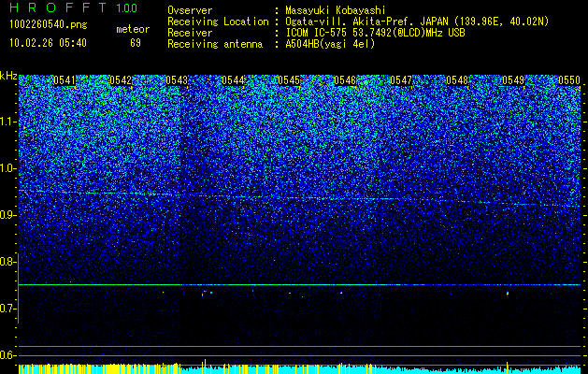The image size is (588, 374).
Task: Click the 1.1 frequency axis label
Action: pos(7,122)
